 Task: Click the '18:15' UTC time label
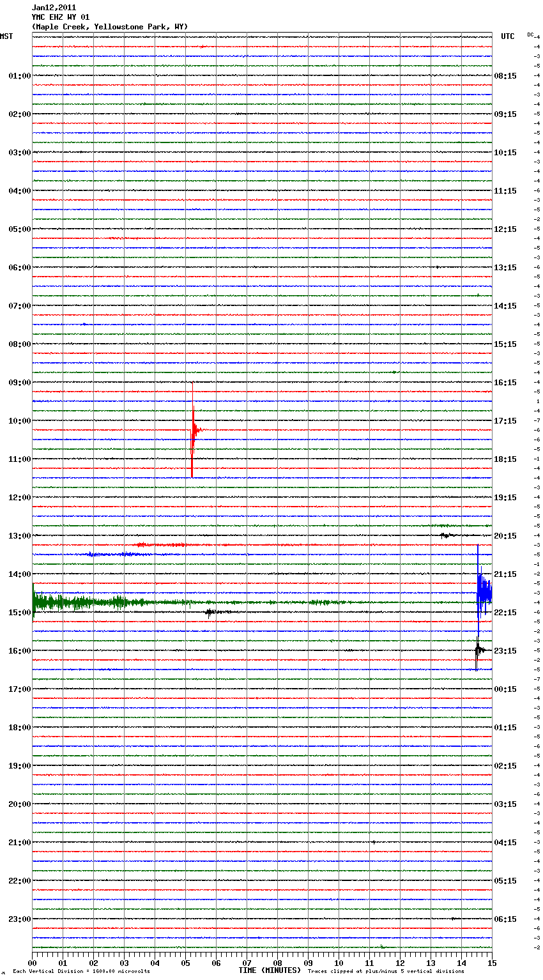pos(505,459)
